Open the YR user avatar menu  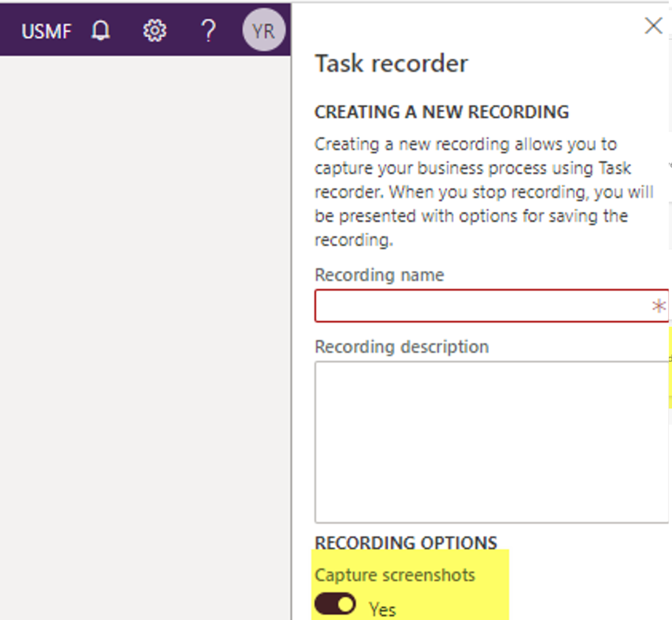(x=263, y=30)
